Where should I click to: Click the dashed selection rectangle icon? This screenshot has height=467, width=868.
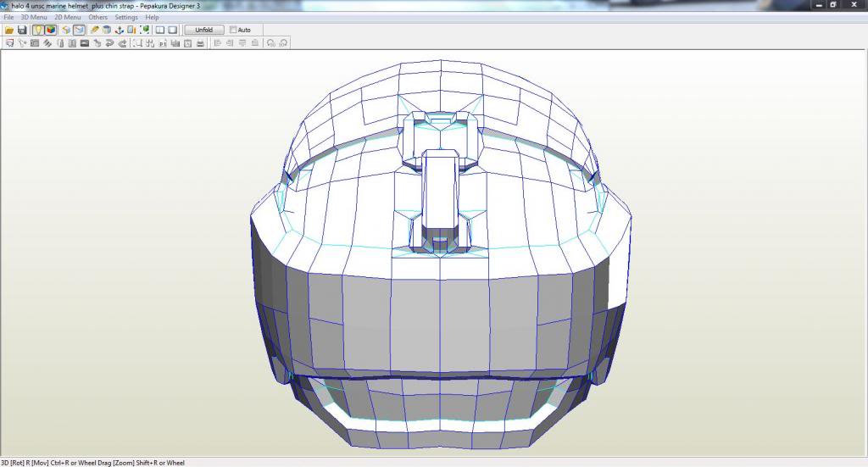(136, 43)
